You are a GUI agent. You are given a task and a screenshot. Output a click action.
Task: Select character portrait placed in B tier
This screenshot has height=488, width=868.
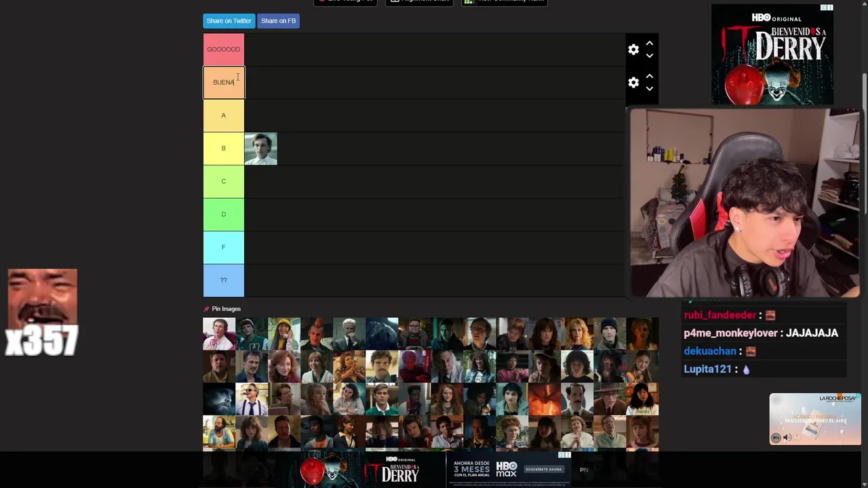point(261,148)
